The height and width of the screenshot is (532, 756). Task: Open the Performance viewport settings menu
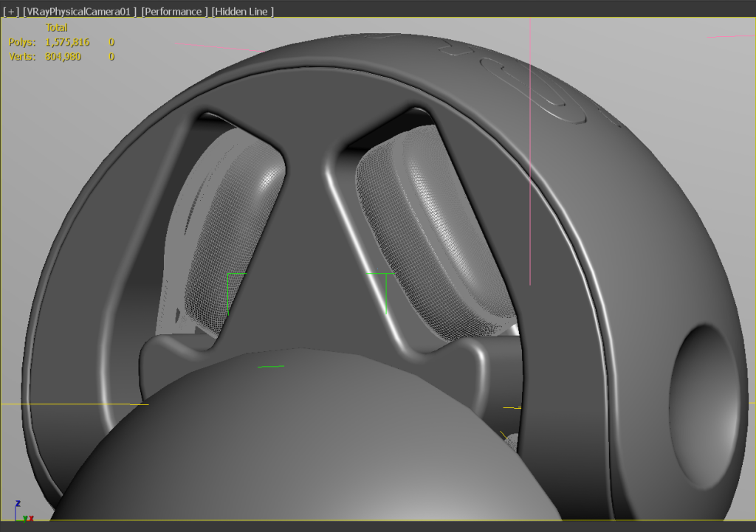pyautogui.click(x=174, y=12)
